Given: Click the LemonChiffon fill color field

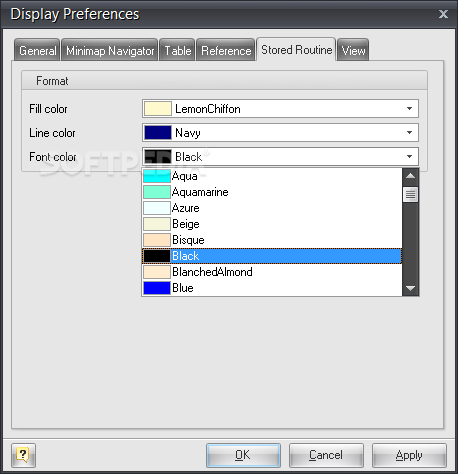Looking at the screenshot, I should coord(280,109).
